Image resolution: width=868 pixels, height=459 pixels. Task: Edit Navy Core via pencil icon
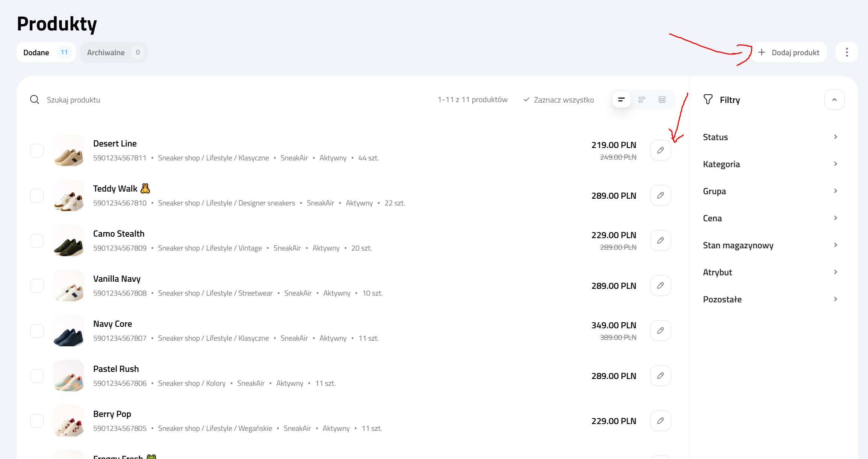(x=660, y=330)
